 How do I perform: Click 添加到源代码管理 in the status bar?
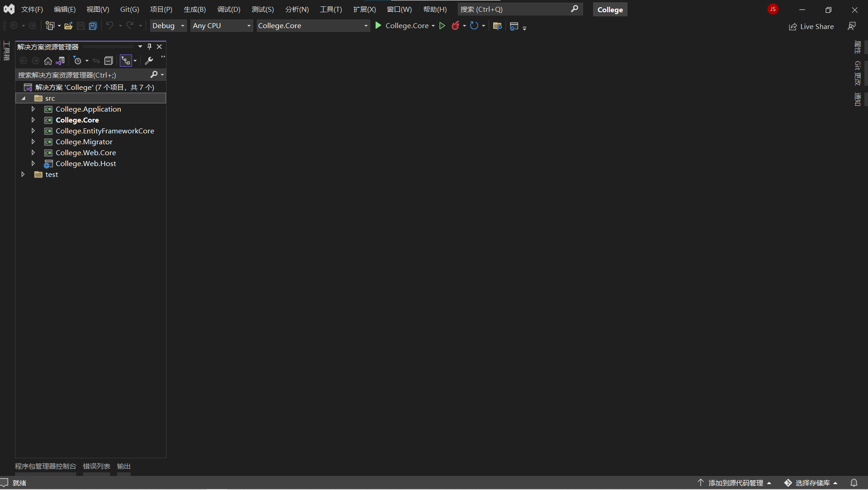click(735, 483)
